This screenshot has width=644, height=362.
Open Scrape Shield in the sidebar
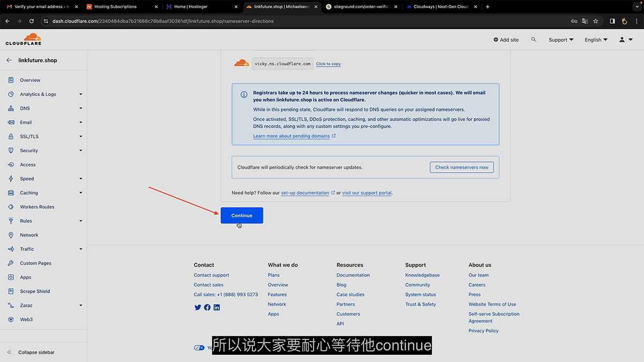coord(35,291)
